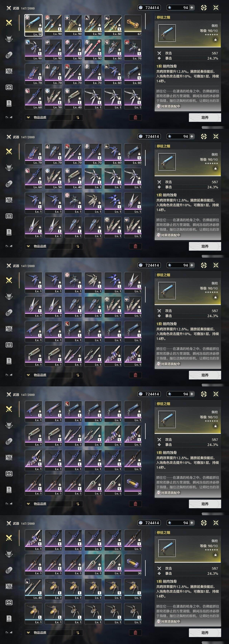Toggle sort order arrows in topmost filter bar

pos(78,118)
